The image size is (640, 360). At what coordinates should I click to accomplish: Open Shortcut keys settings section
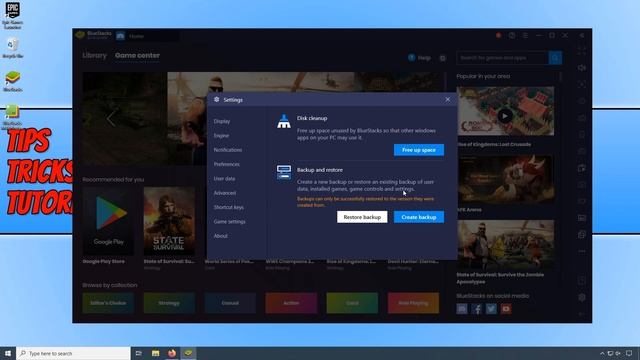click(229, 207)
